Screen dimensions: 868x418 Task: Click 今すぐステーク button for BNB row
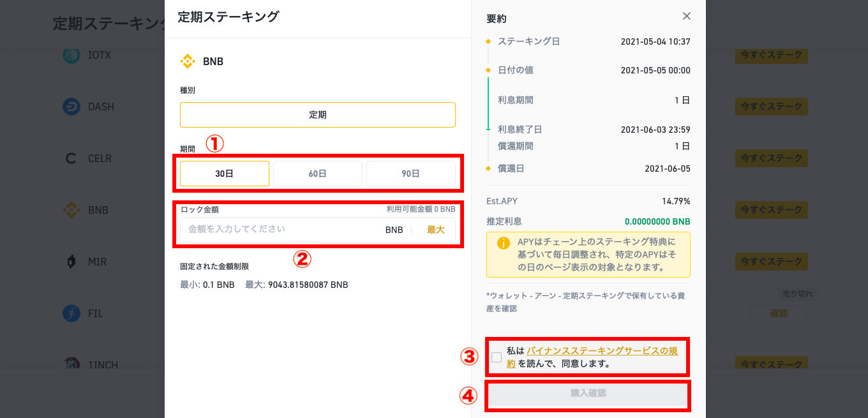pos(772,210)
